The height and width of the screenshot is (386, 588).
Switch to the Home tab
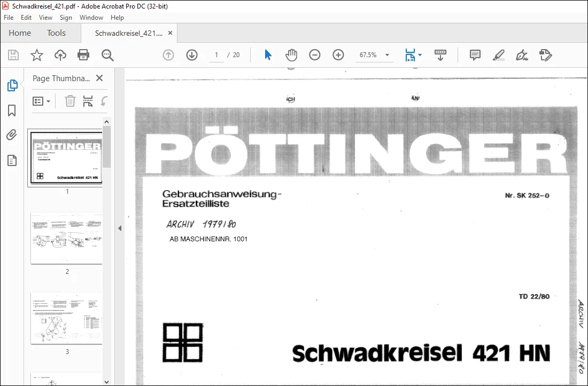(x=20, y=33)
